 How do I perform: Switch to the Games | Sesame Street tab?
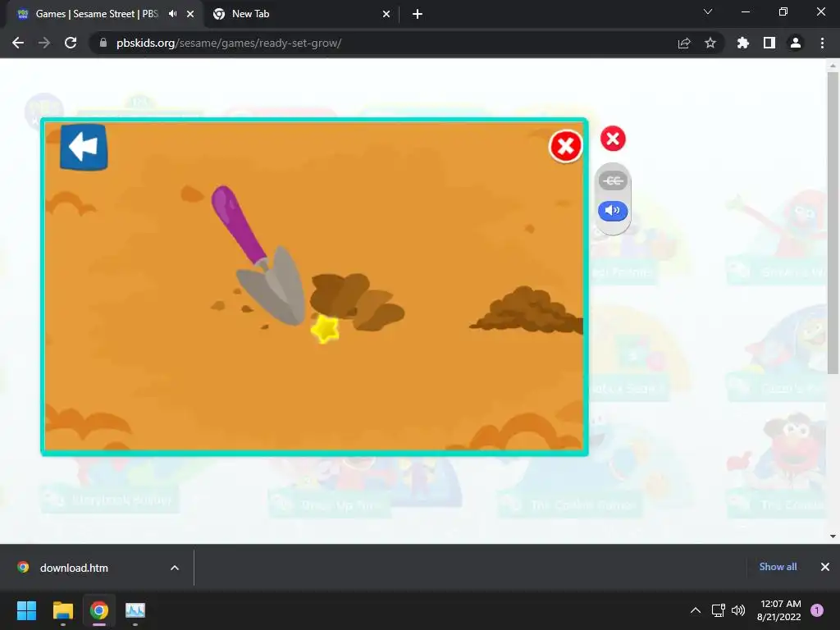(x=97, y=14)
